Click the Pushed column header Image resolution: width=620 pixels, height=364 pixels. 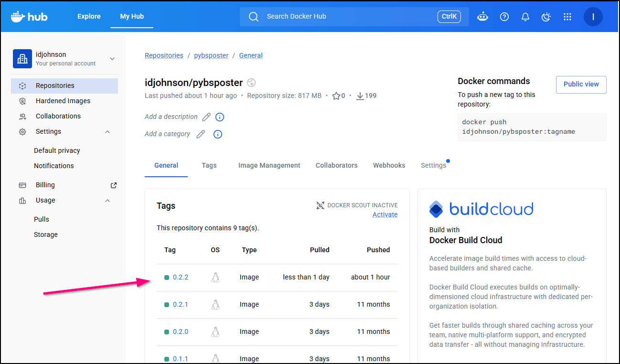pyautogui.click(x=378, y=250)
